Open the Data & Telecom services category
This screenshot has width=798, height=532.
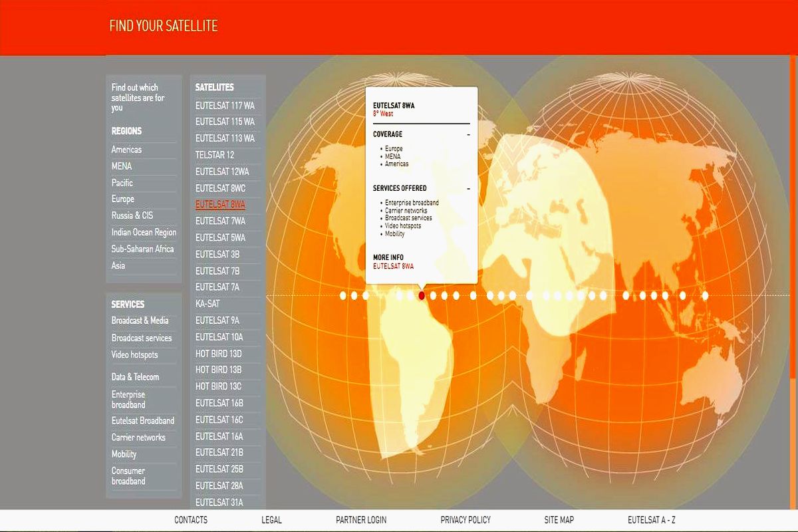click(136, 377)
